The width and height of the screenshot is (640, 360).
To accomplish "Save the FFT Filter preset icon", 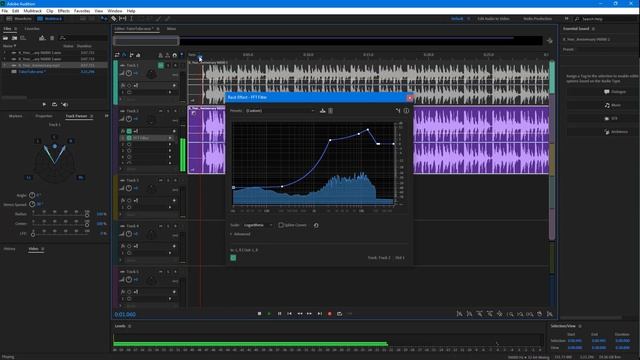I will (x=322, y=111).
